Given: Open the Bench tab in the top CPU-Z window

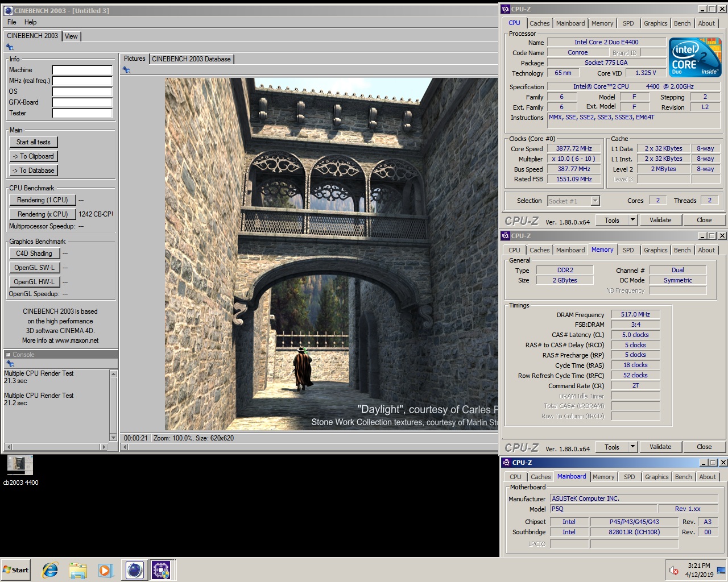Looking at the screenshot, I should coord(682,23).
